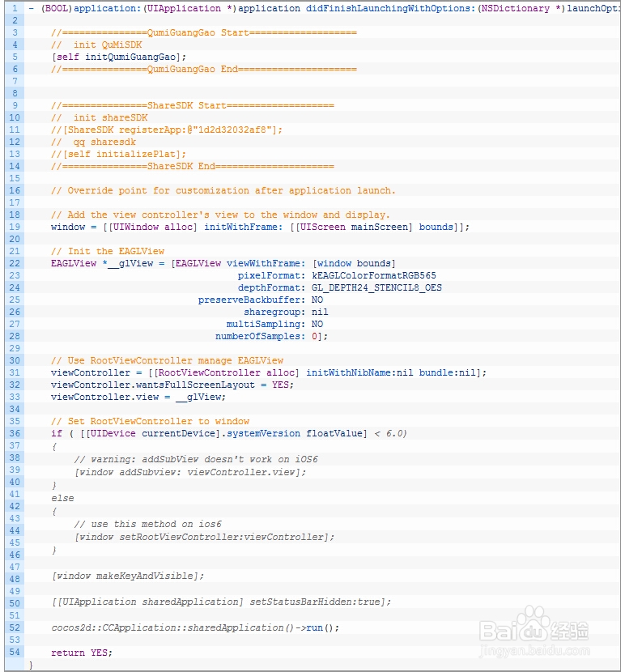Click the "ShareSDK End" comment line
The width and height of the screenshot is (625, 672).
193,166
